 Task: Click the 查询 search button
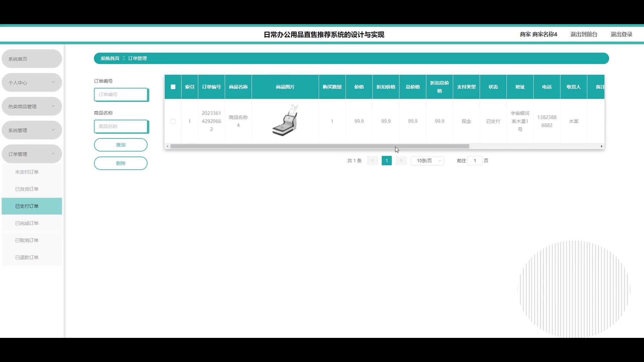(x=121, y=145)
